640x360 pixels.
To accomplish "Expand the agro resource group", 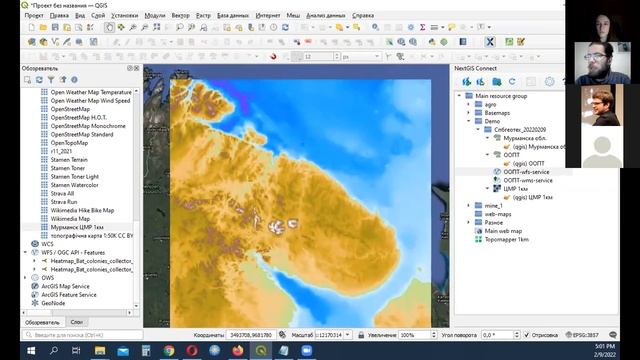I will pos(469,104).
